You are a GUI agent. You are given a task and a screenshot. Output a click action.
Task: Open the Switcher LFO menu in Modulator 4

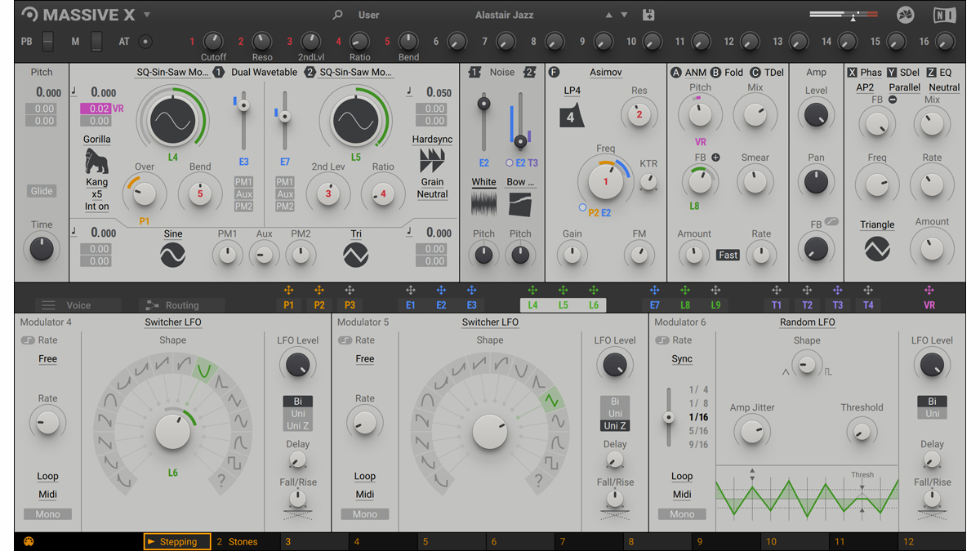(173, 322)
